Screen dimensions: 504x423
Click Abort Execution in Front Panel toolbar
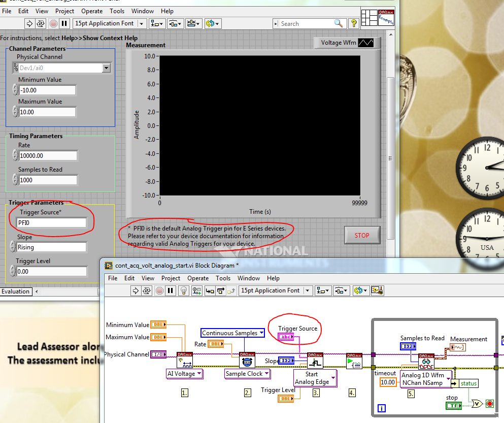coord(53,23)
